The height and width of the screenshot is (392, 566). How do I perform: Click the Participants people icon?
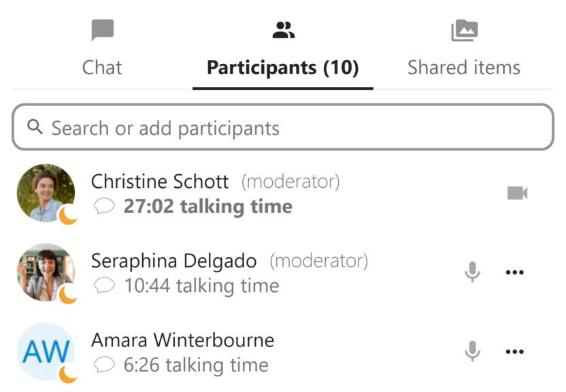[283, 30]
